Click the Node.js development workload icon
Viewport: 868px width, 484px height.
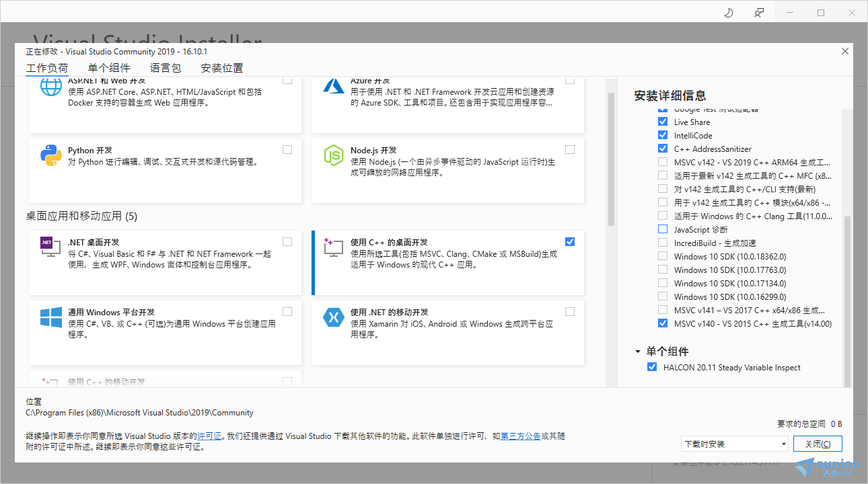pos(334,155)
